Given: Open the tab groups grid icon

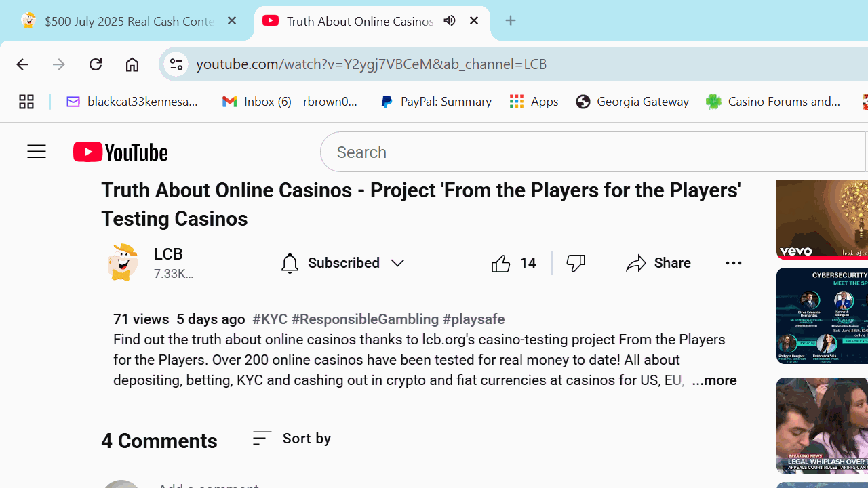Looking at the screenshot, I should click(x=26, y=102).
